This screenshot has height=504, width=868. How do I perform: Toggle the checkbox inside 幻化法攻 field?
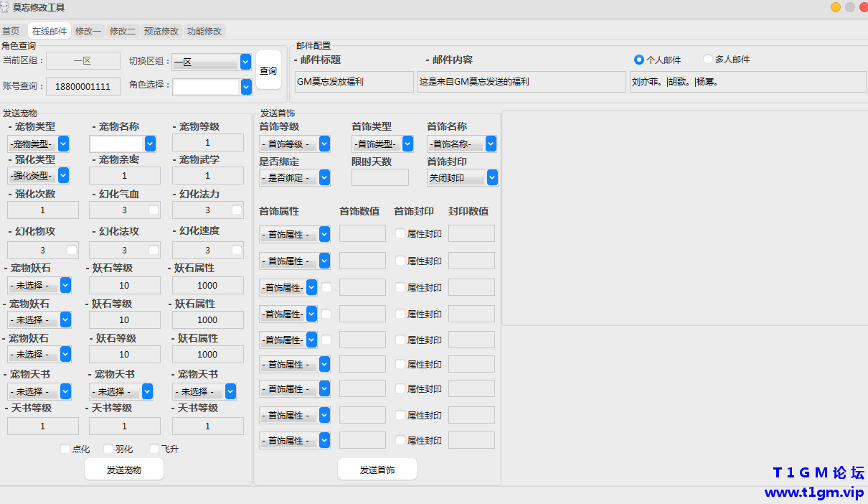(153, 250)
